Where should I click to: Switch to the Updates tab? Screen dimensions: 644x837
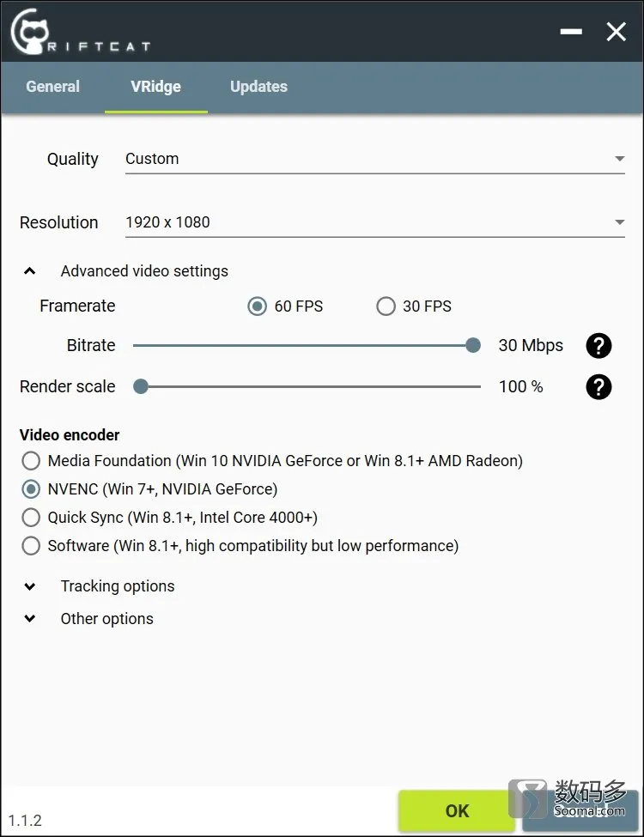pyautogui.click(x=259, y=87)
